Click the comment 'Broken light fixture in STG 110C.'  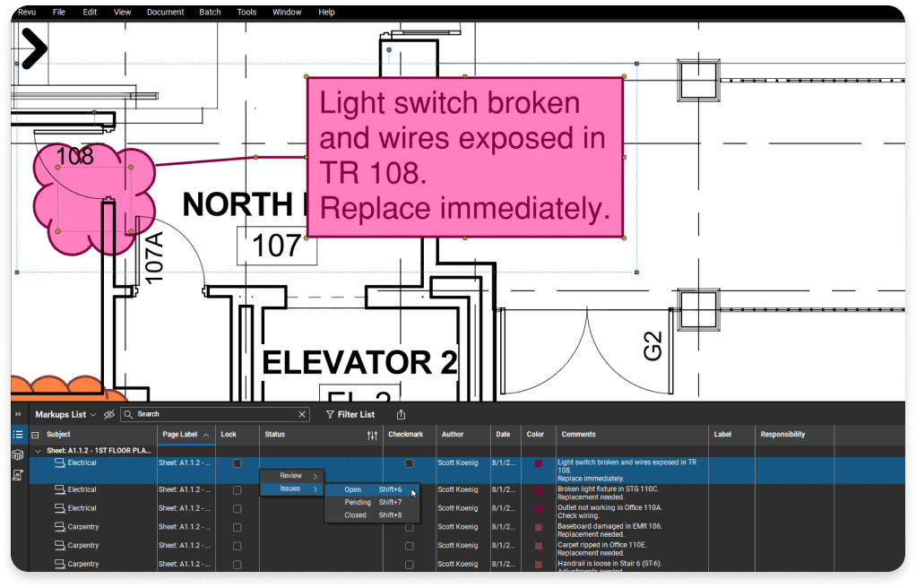(609, 489)
